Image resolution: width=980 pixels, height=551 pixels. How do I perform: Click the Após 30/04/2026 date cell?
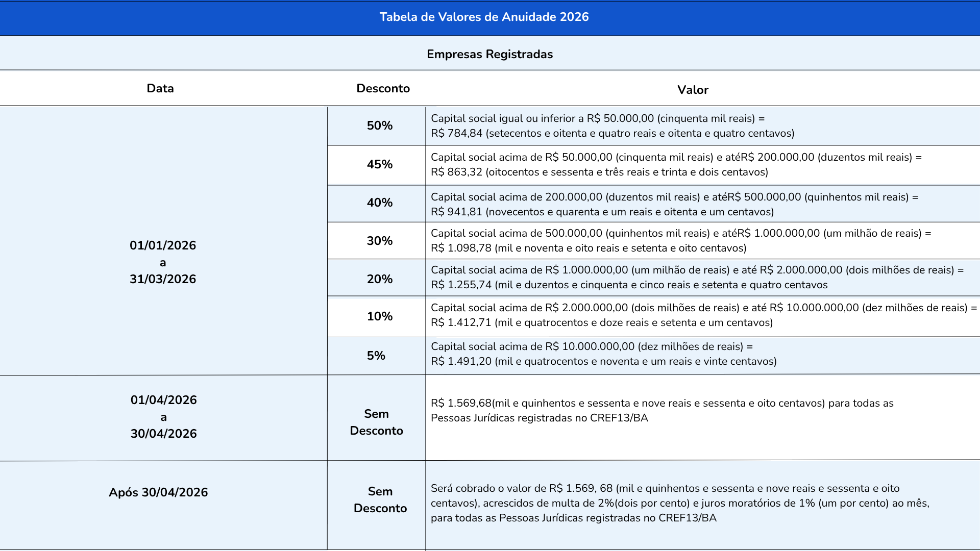pos(158,492)
